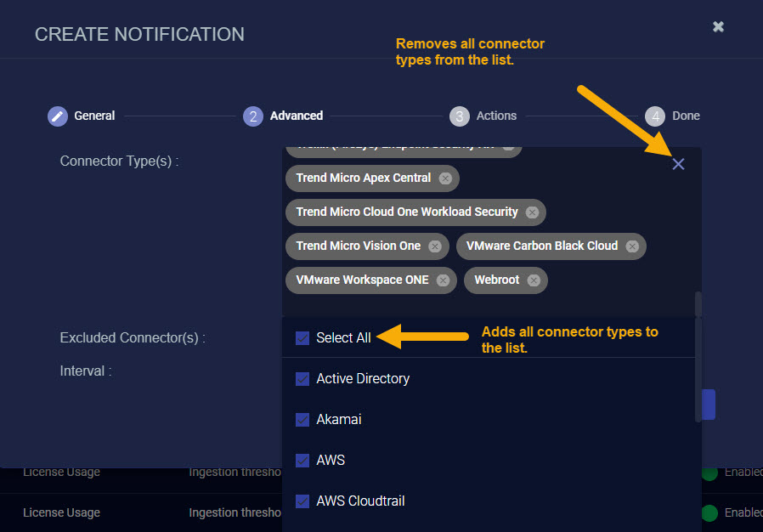The width and height of the screenshot is (763, 532).
Task: Click the General step pencil icon
Action: [x=58, y=116]
